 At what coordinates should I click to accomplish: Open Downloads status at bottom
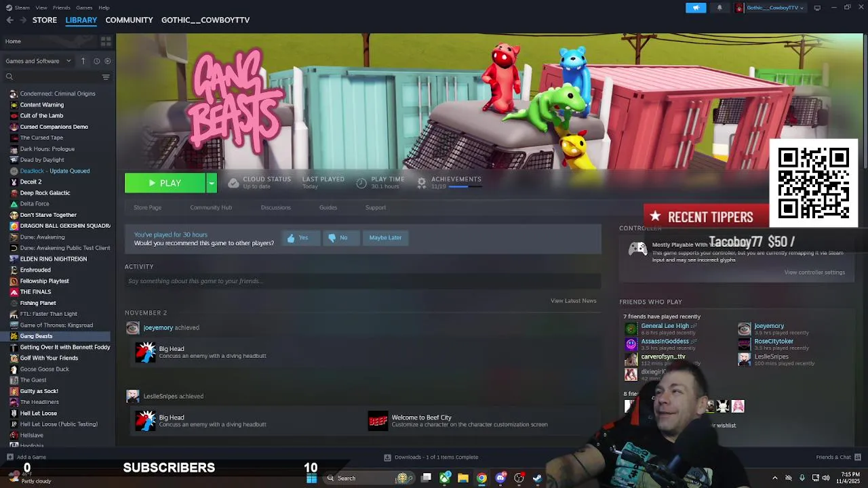(431, 457)
